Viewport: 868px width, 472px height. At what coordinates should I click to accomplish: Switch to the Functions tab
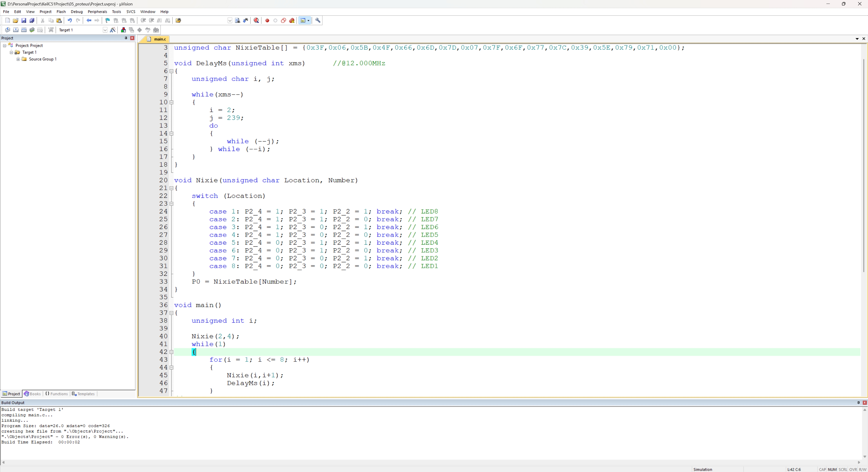[57, 394]
